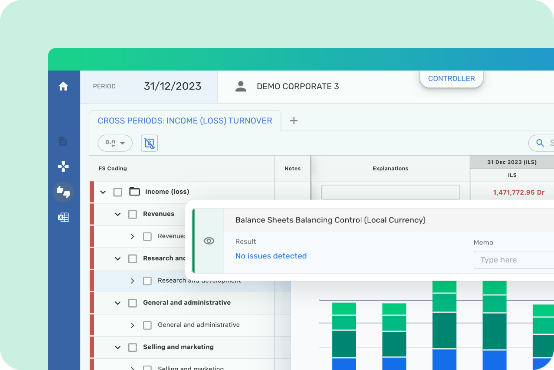This screenshot has height=370, width=554.
Task: Check the bold Research group checkbox
Action: click(132, 259)
